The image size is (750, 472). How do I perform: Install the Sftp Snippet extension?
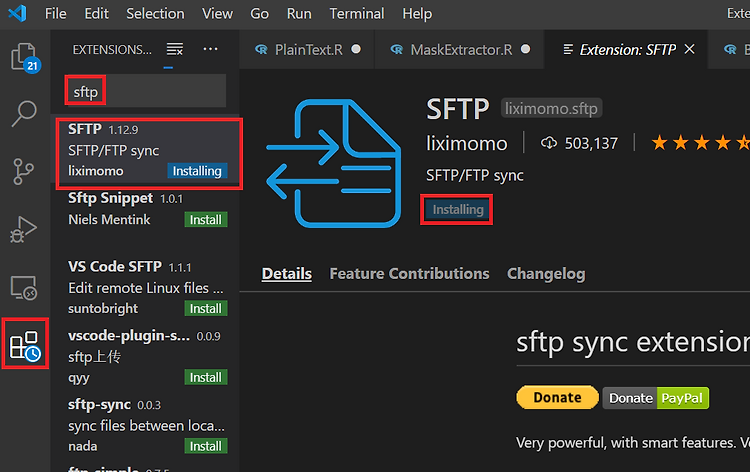click(206, 220)
